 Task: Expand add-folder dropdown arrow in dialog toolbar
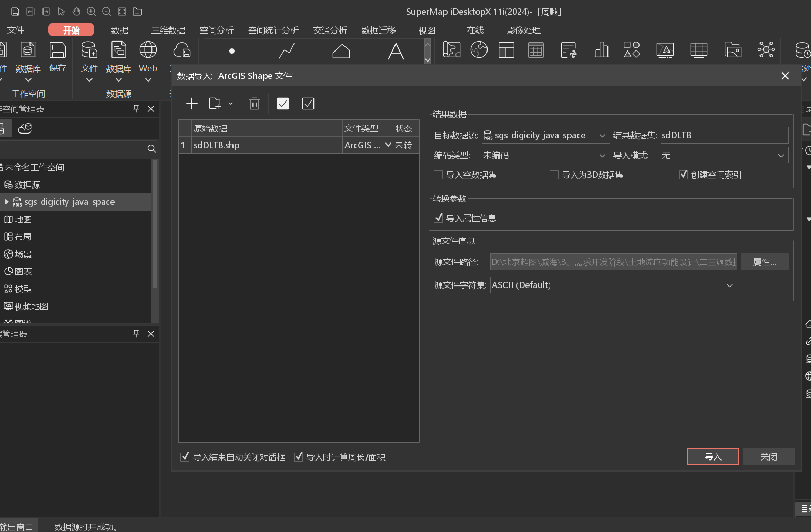pos(231,104)
